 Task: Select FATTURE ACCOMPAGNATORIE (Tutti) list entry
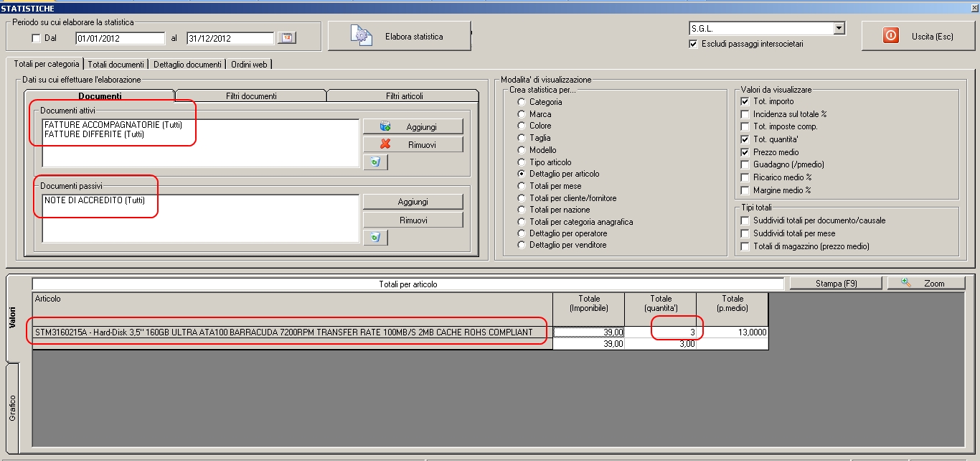[113, 125]
